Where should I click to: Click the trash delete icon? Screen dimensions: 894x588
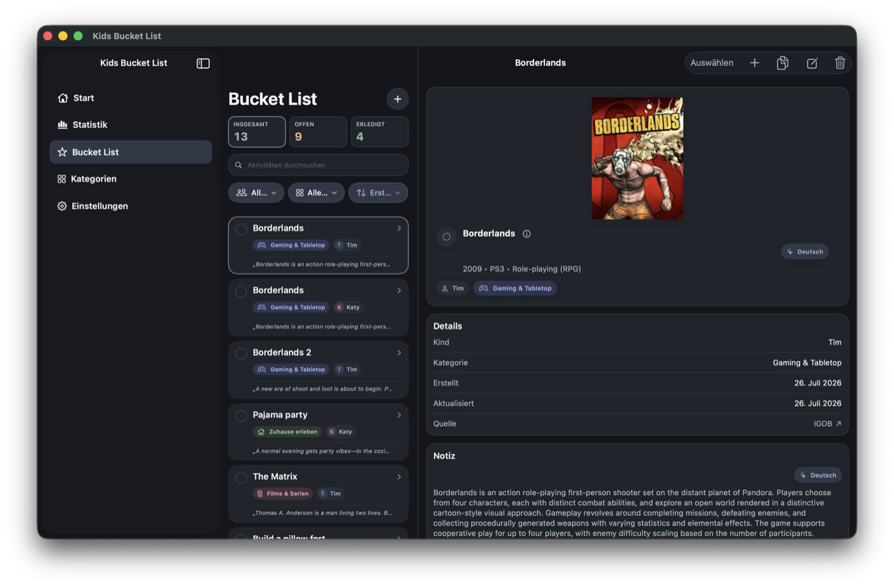coord(840,63)
